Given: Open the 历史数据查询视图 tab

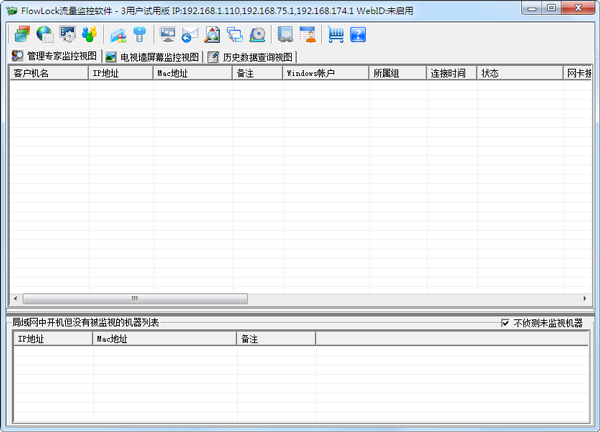Looking at the screenshot, I should (250, 57).
